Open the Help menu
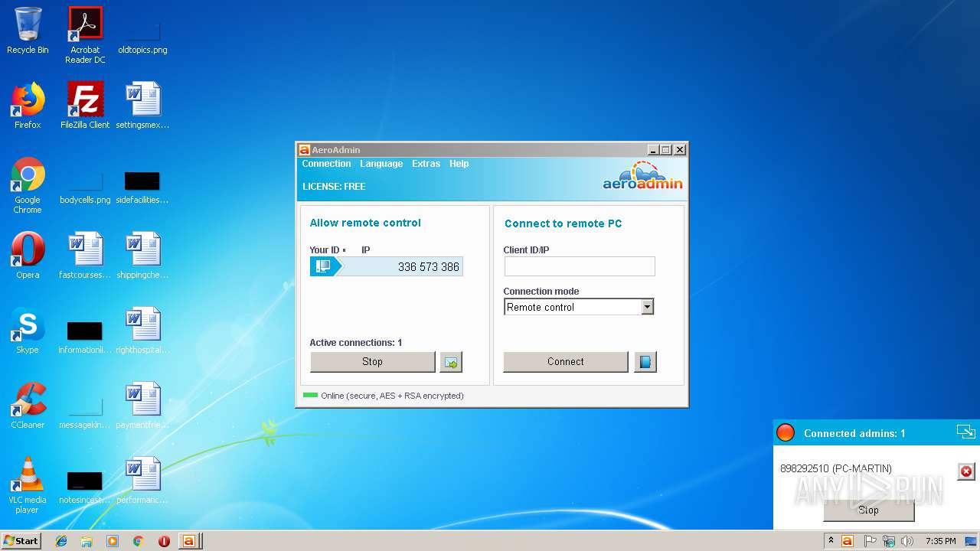Viewport: 980px width, 551px height. tap(459, 164)
